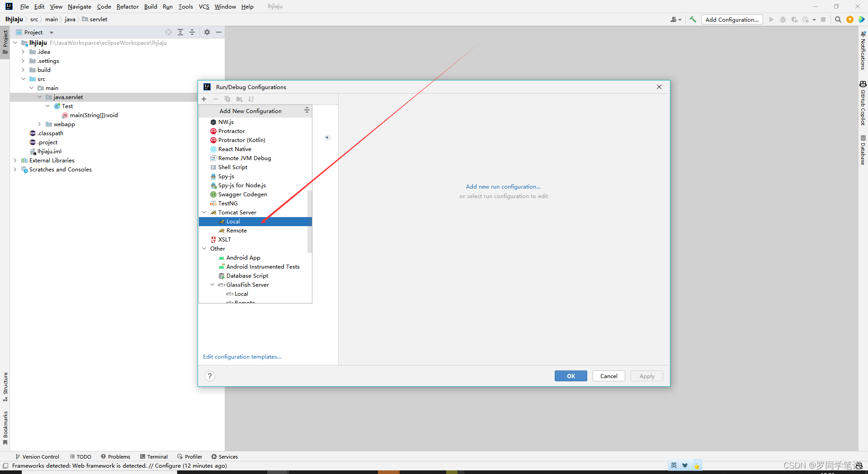The image size is (868, 474).
Task: Open the File menu
Action: coord(24,6)
